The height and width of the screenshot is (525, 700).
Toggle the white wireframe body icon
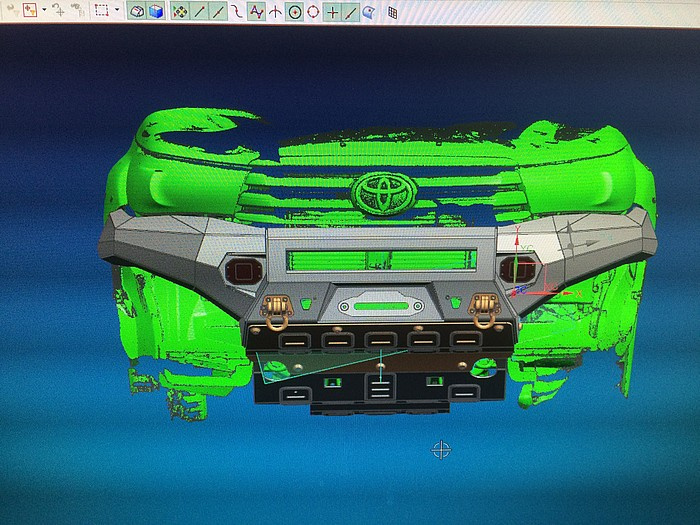point(137,12)
